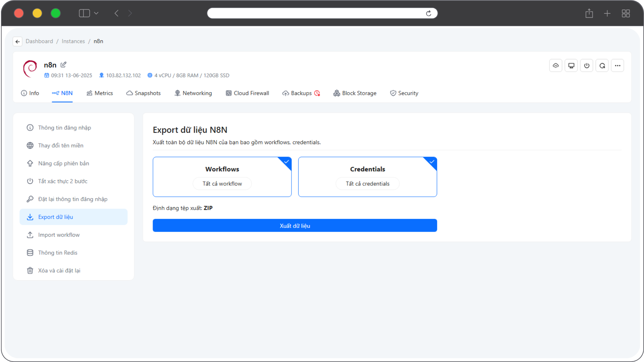Click the power button icon in header

[587, 66]
